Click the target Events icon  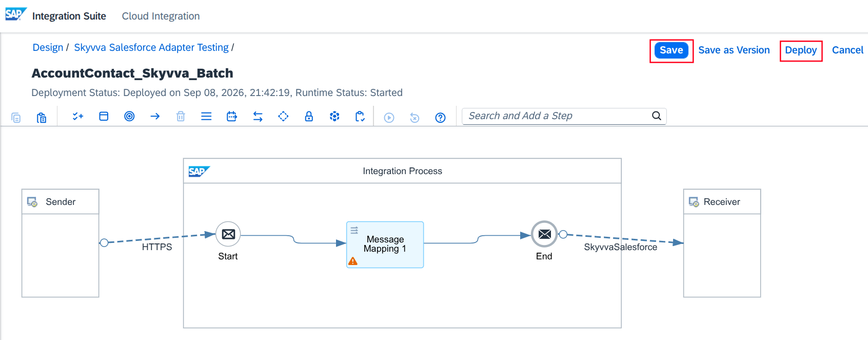click(x=129, y=117)
